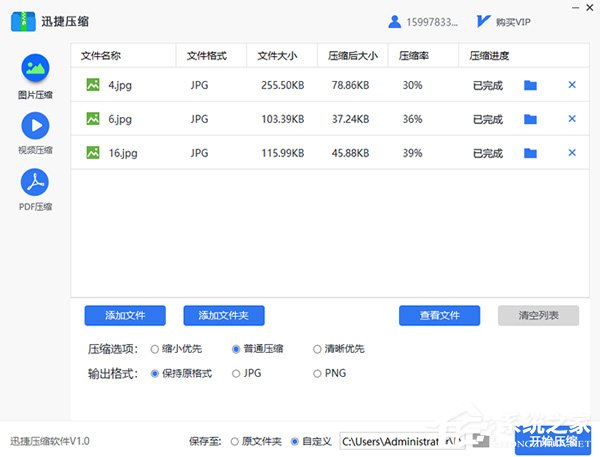Image resolution: width=600 pixels, height=457 pixels.
Task: Click the 78.86KB compressed size cell
Action: point(351,85)
